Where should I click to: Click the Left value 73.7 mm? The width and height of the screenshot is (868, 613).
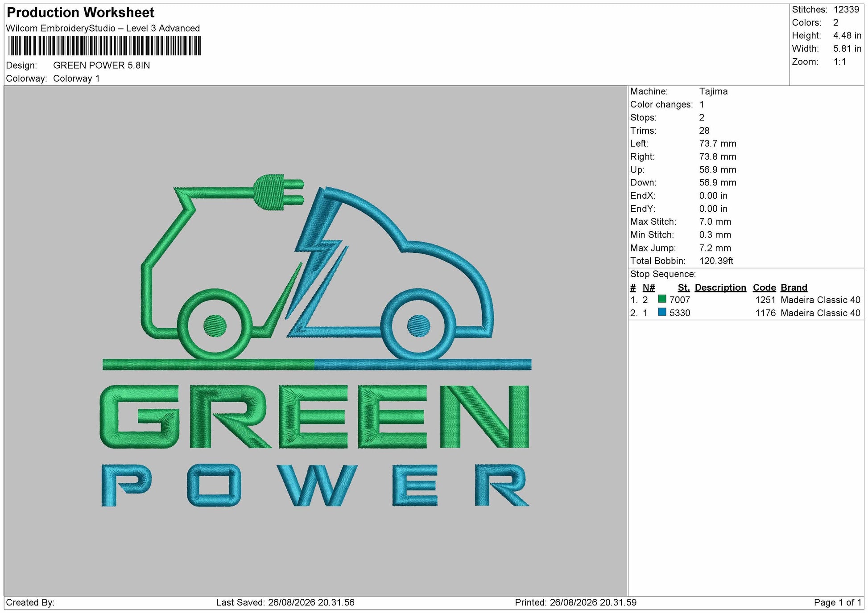click(718, 144)
